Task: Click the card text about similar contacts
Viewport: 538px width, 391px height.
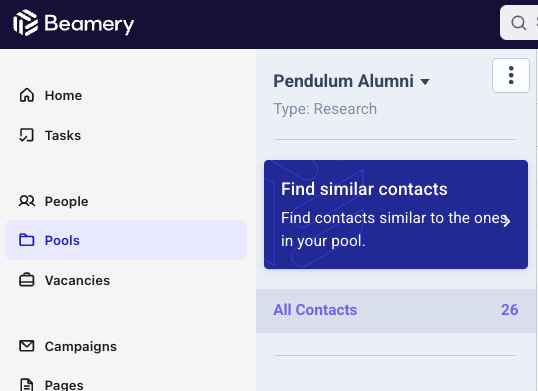Action: coord(394,229)
